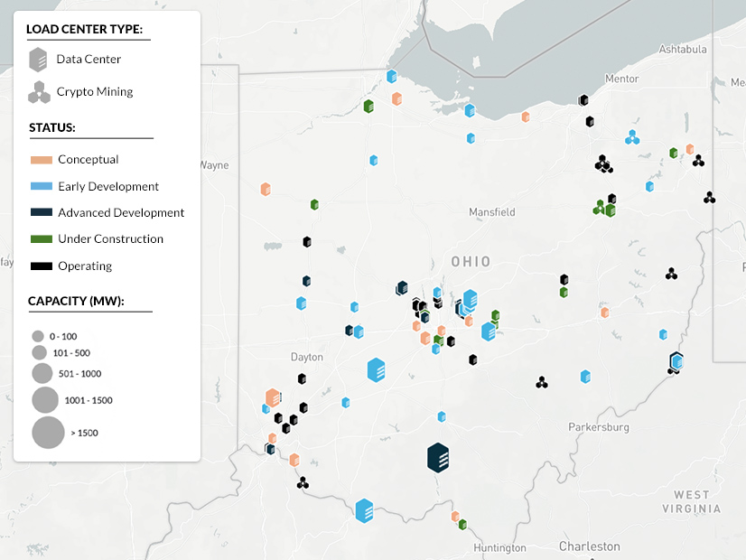Open the blue data center marker on the Lake Erie shore near Toledo

[x=392, y=76]
